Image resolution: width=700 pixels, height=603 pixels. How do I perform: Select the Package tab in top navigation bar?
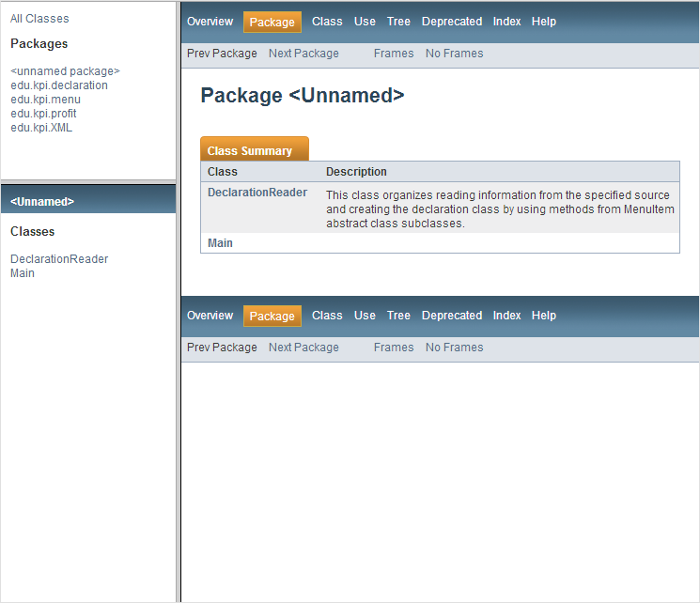point(272,23)
